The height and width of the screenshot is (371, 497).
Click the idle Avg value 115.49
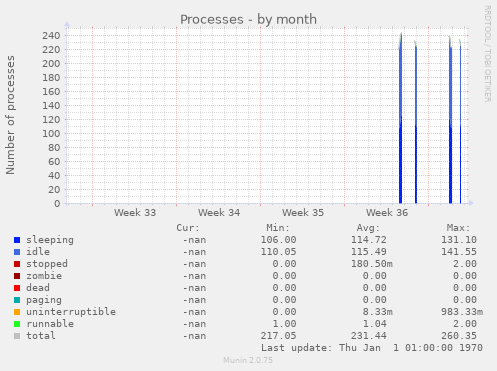[x=369, y=252]
